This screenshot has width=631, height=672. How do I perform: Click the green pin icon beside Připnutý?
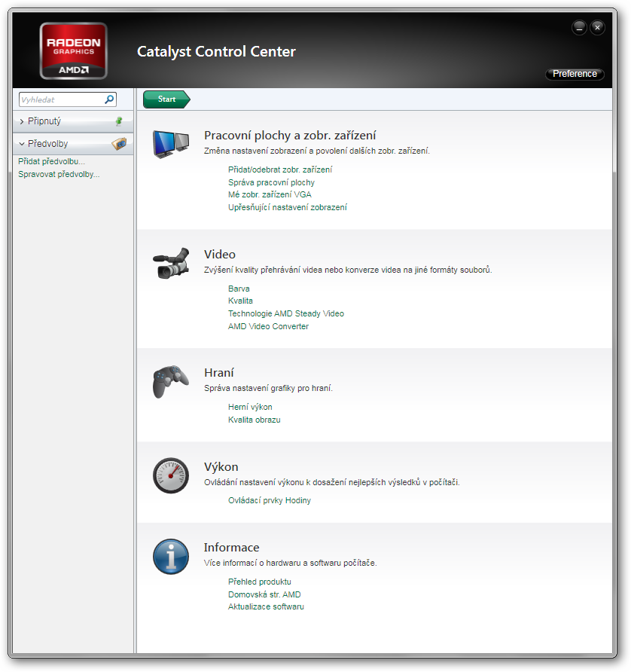[119, 121]
